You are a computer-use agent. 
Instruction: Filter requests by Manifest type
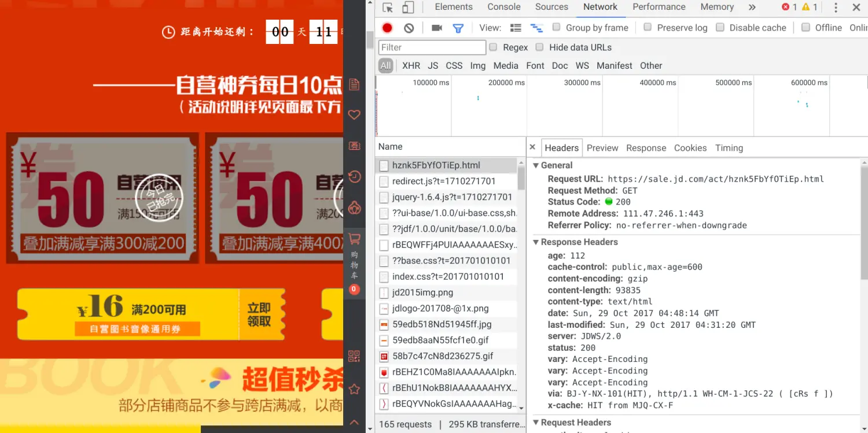[615, 65]
